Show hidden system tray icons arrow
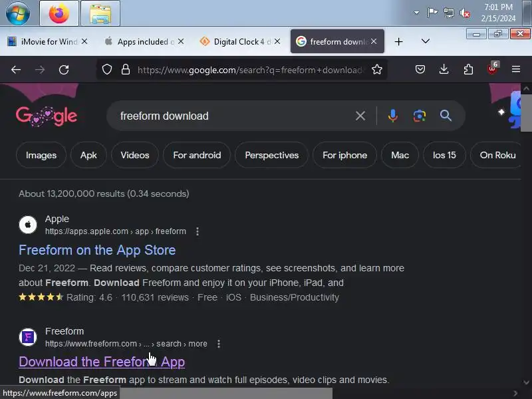Image resolution: width=532 pixels, height=399 pixels. 416,13
